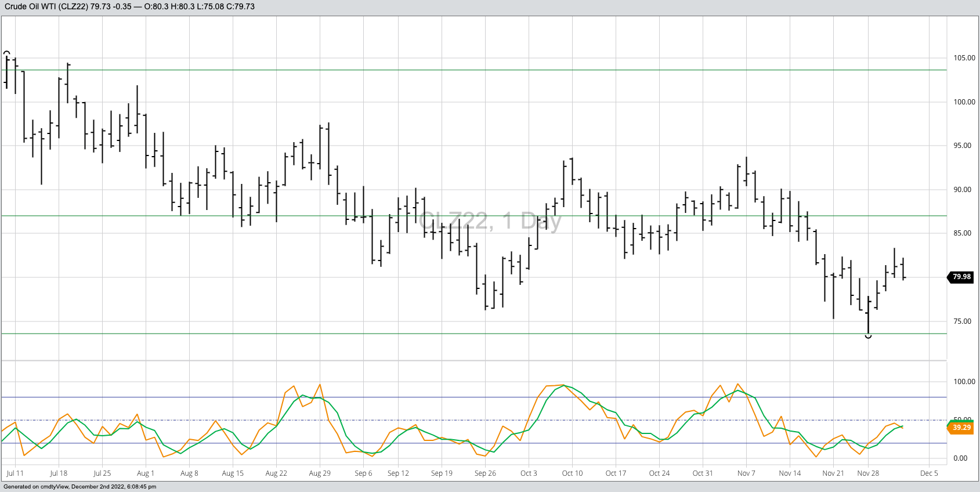Click the Aug 8 date label
This screenshot has height=492, width=980.
pyautogui.click(x=189, y=473)
